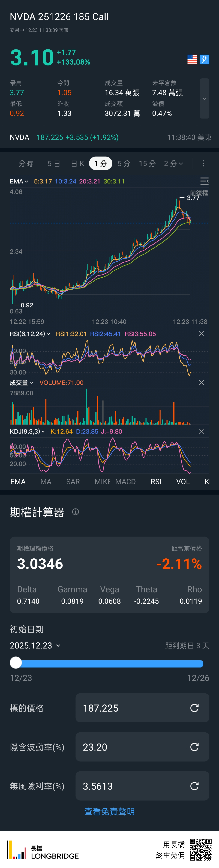Open the initial date 2025.12.23 dropdown
Viewport: 219px width, 868px height.
tap(35, 645)
